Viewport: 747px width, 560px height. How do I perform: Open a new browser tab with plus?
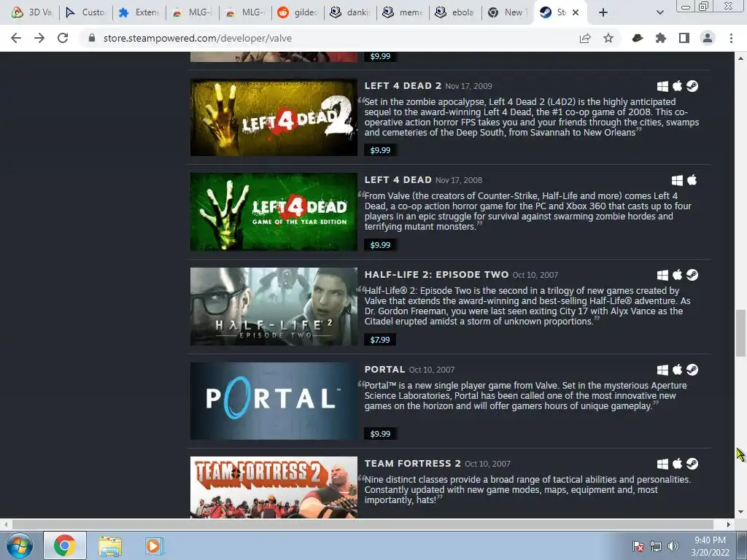point(603,12)
